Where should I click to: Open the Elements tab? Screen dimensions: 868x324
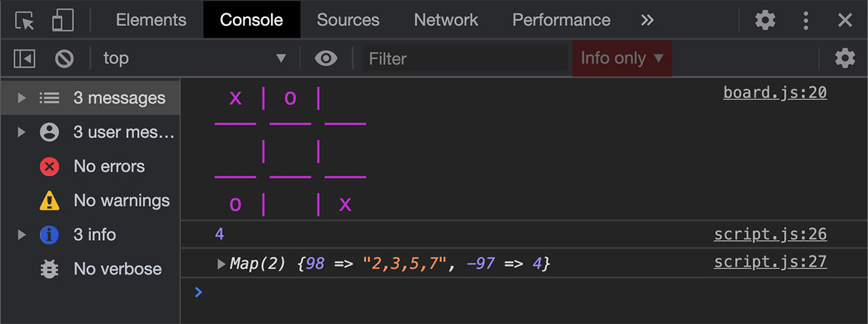click(151, 20)
